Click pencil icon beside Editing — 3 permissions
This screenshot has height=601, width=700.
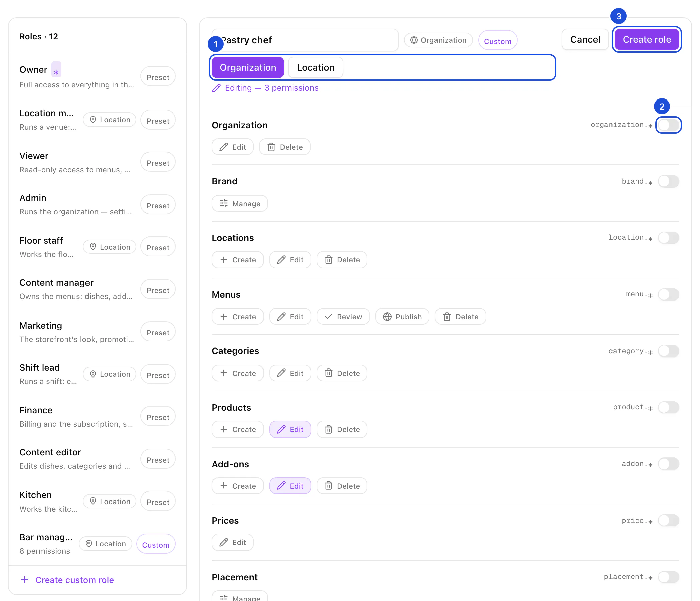pos(216,88)
